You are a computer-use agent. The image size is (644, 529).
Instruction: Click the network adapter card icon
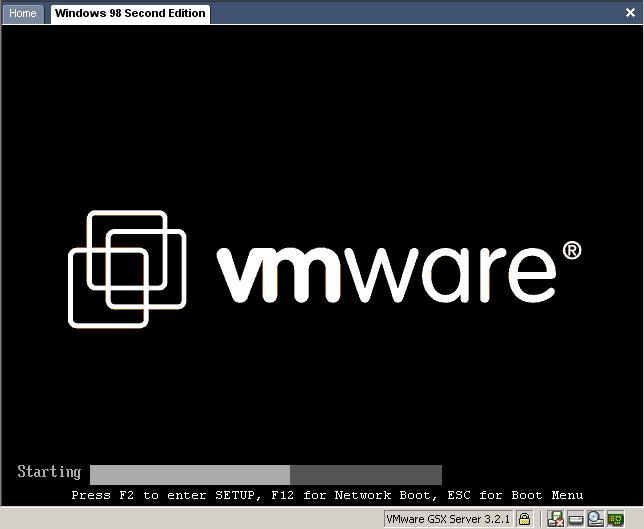click(616, 519)
